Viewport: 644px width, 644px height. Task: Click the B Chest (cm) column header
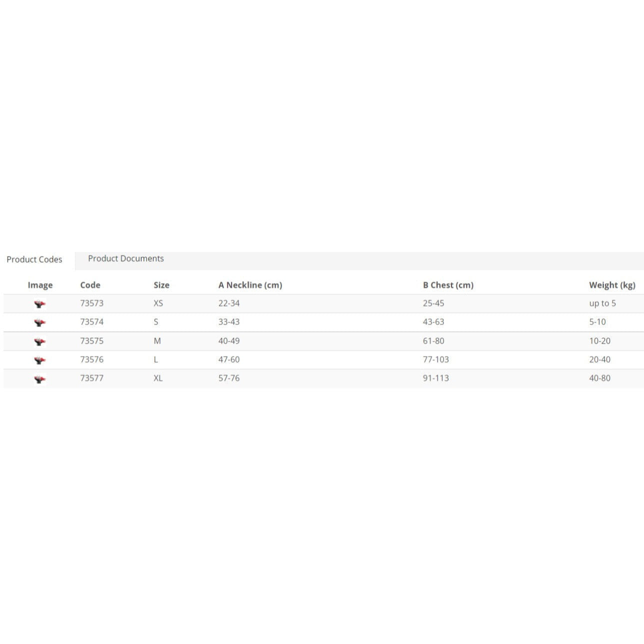click(448, 285)
